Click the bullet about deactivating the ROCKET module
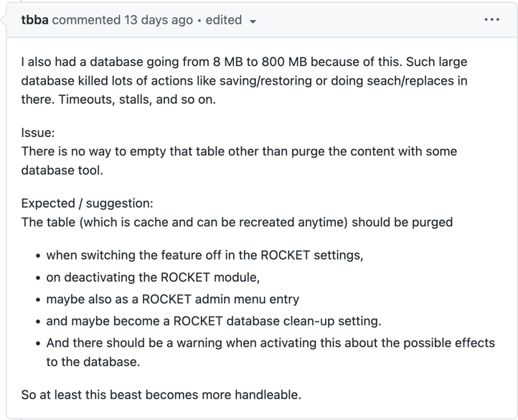Screen dimensions: 518x420 [x=153, y=277]
